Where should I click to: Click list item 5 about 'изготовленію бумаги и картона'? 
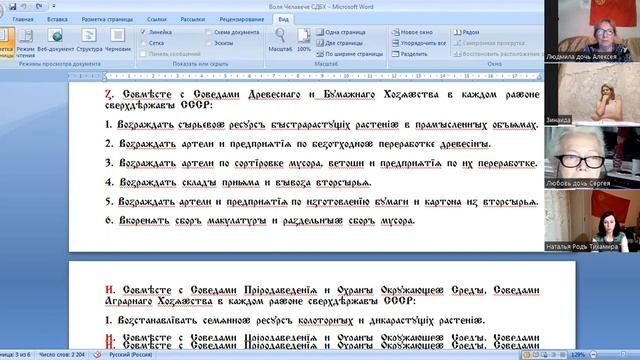(x=322, y=202)
